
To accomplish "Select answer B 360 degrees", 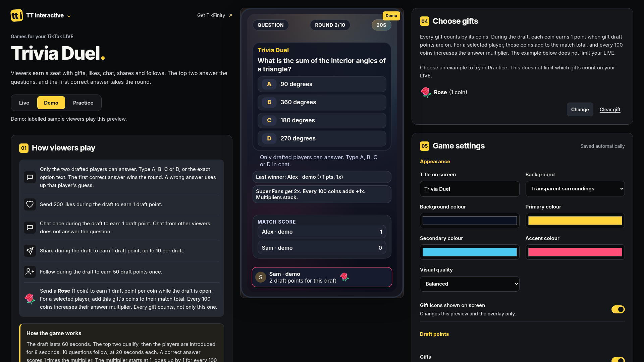I will point(322,102).
